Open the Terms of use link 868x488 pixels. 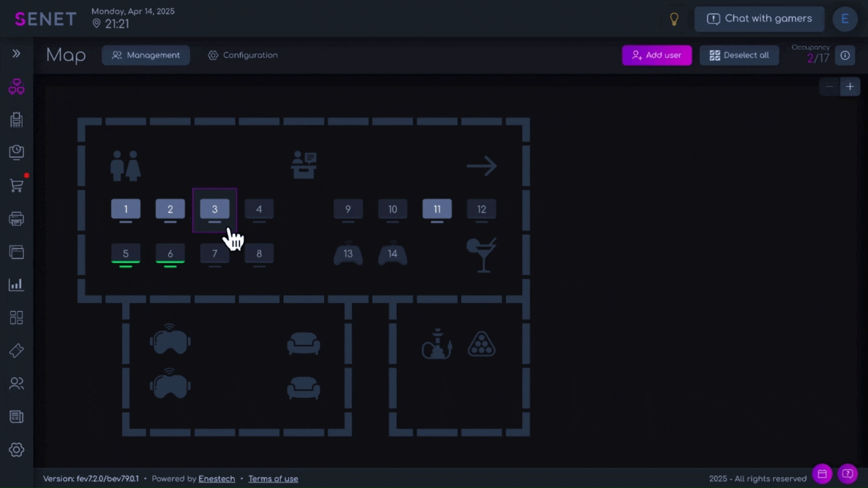point(273,479)
